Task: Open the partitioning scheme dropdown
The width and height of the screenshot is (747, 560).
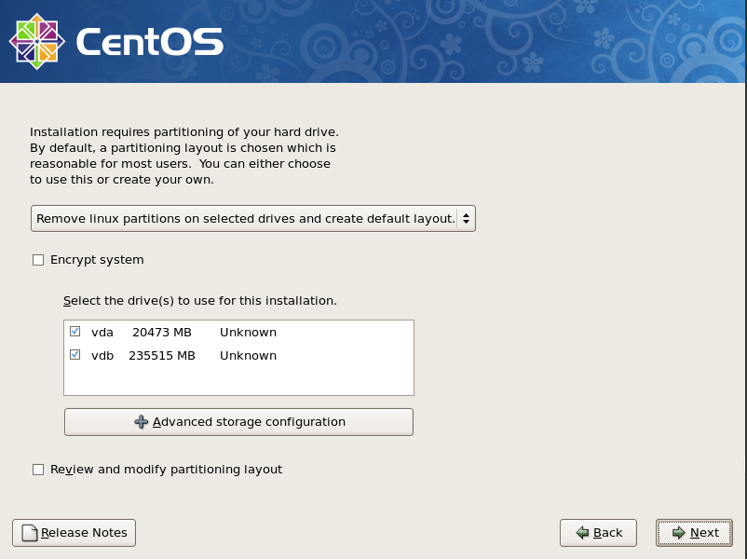Action: (253, 219)
